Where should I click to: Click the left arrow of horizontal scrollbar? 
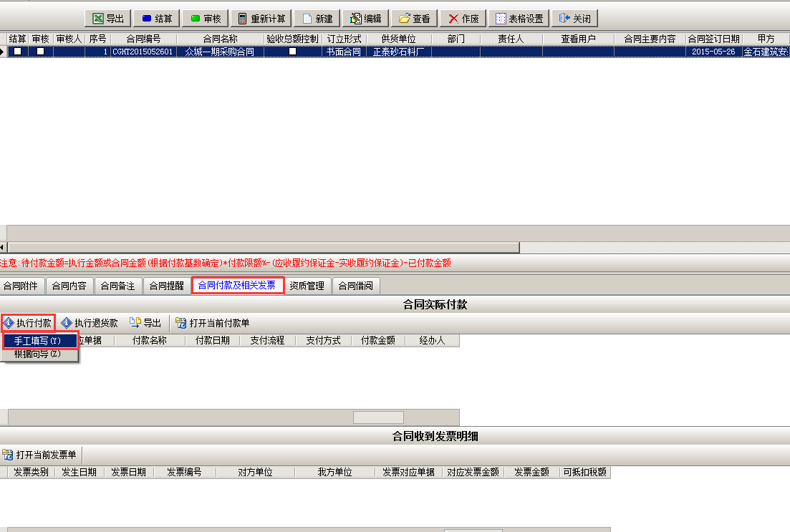(x=3, y=247)
